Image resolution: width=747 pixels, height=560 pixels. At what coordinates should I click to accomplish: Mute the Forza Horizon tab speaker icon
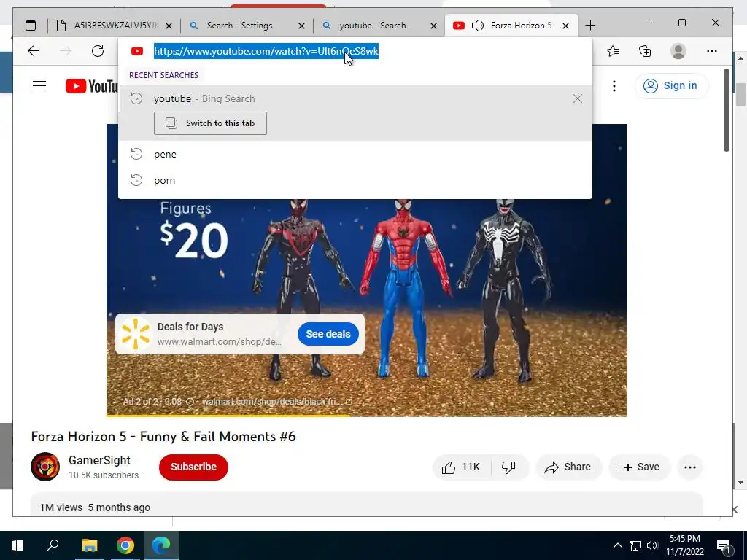(477, 26)
